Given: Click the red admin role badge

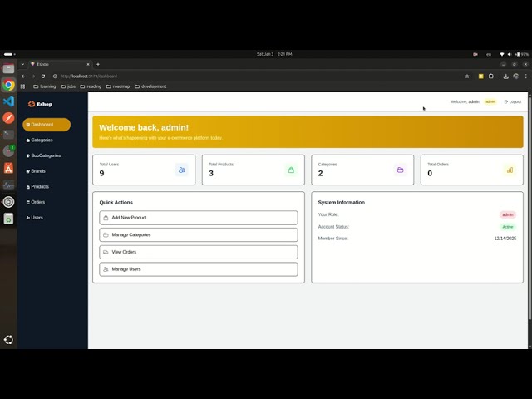Looking at the screenshot, I should [508, 214].
